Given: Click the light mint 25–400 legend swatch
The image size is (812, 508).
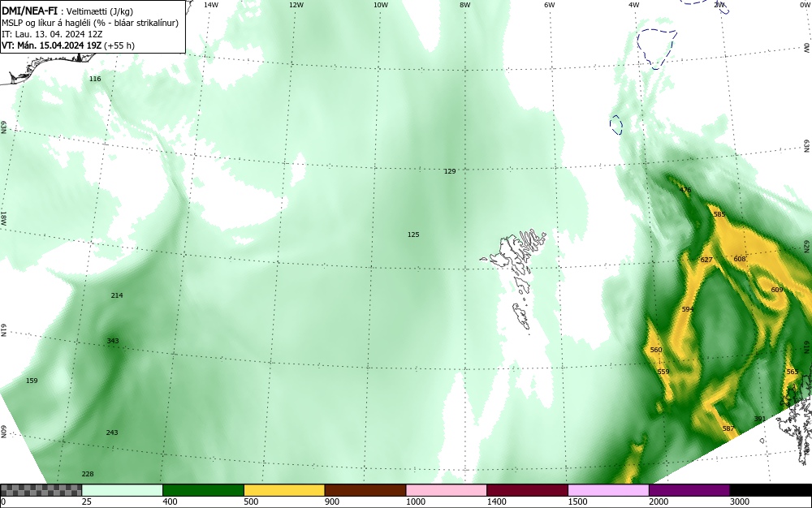Looking at the screenshot, I should coord(123,490).
